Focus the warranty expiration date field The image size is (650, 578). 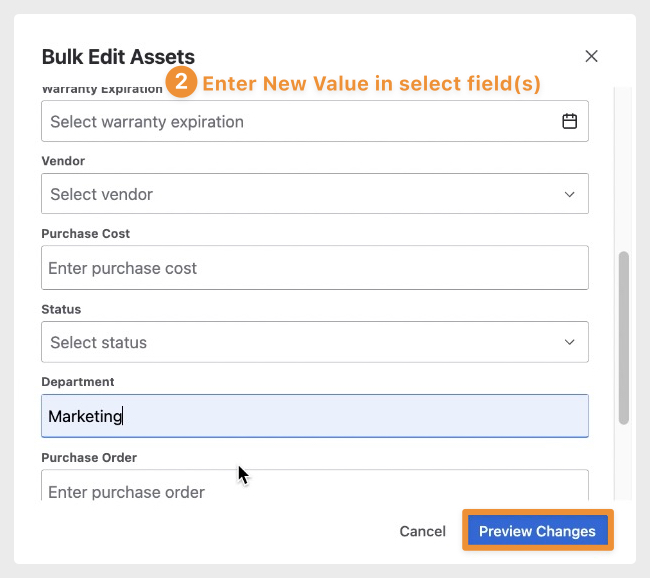300,122
